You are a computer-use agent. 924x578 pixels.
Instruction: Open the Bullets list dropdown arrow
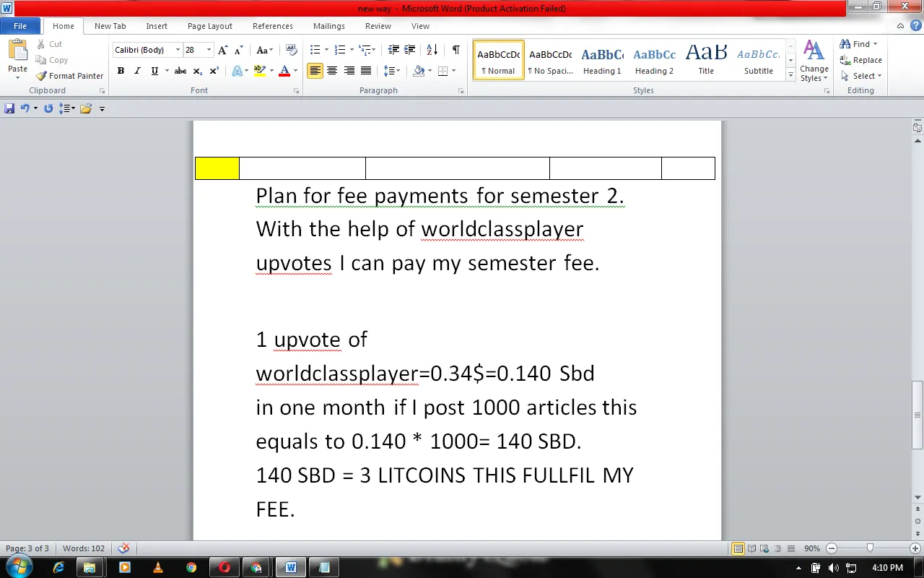tap(326, 50)
